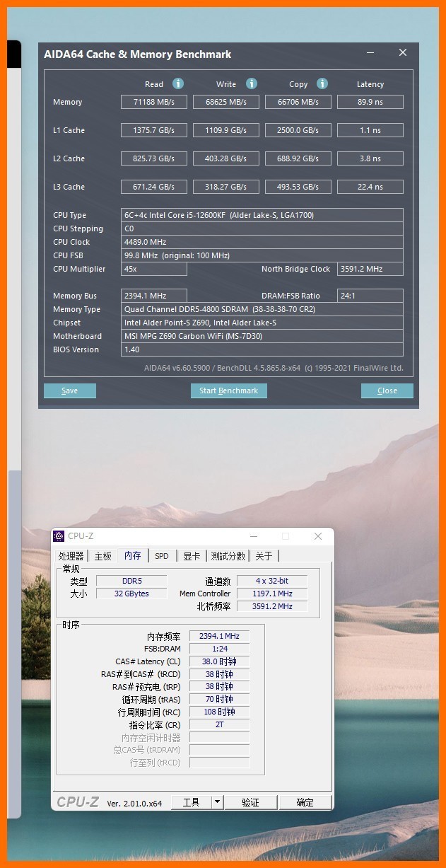Click the L2 Cache read value 825.73 GB/s
The image size is (446, 868).
pyautogui.click(x=154, y=158)
